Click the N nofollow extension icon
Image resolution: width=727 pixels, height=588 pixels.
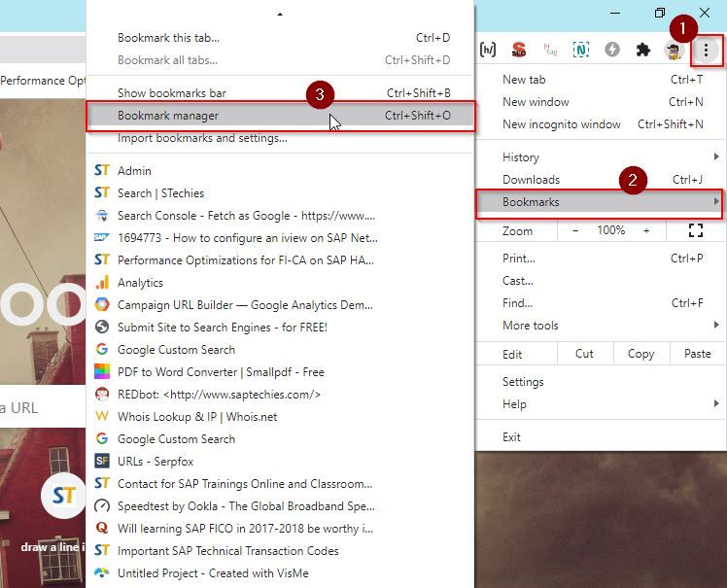580,50
